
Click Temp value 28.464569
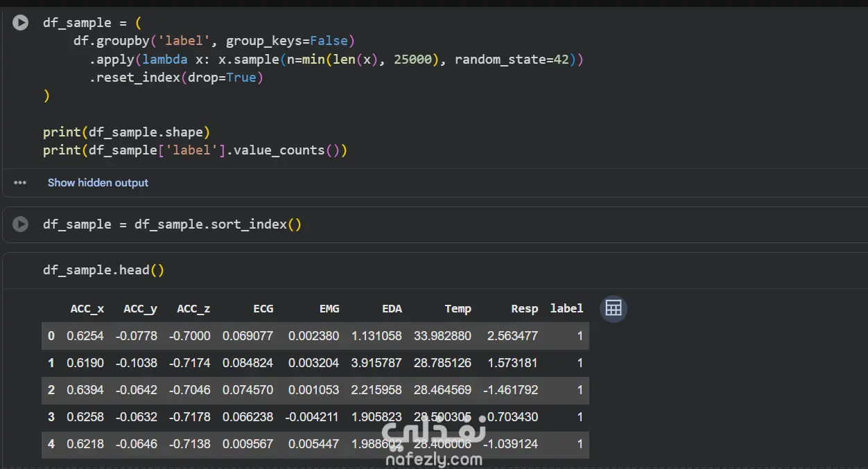442,390
